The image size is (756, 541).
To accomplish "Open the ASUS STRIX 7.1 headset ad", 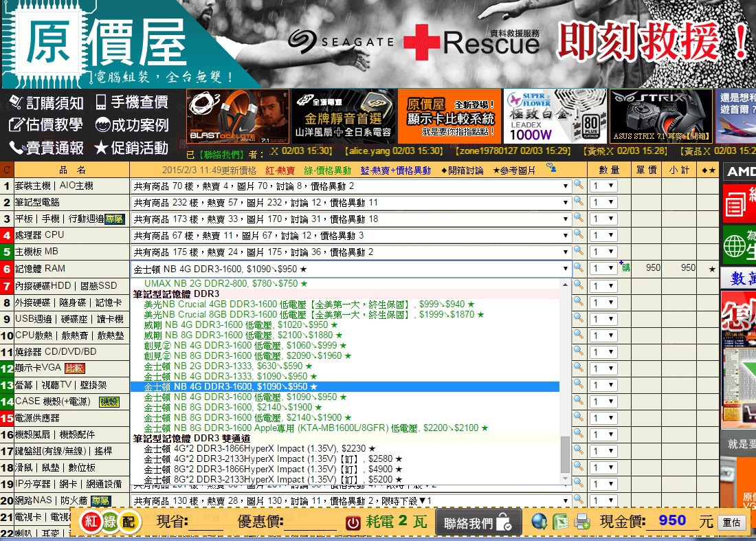I will pos(661,115).
